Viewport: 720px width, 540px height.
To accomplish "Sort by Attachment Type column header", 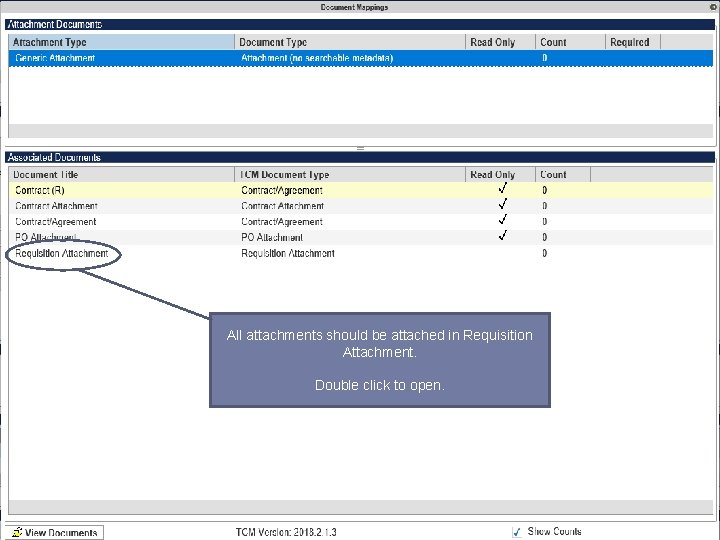I will point(121,42).
